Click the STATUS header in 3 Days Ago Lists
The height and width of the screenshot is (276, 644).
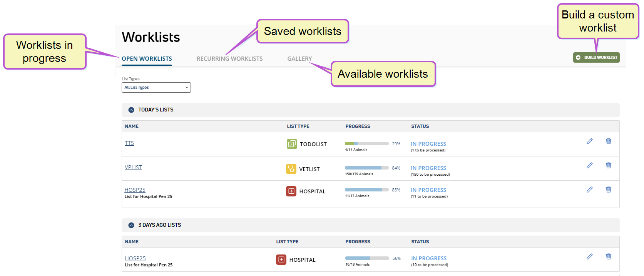[x=420, y=242]
